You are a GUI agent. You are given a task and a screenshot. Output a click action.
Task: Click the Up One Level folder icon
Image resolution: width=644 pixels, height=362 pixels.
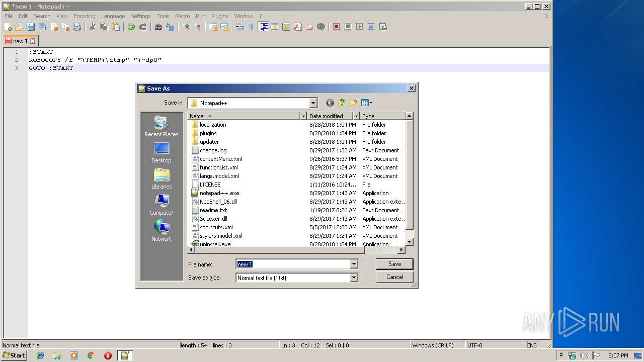coord(342,103)
